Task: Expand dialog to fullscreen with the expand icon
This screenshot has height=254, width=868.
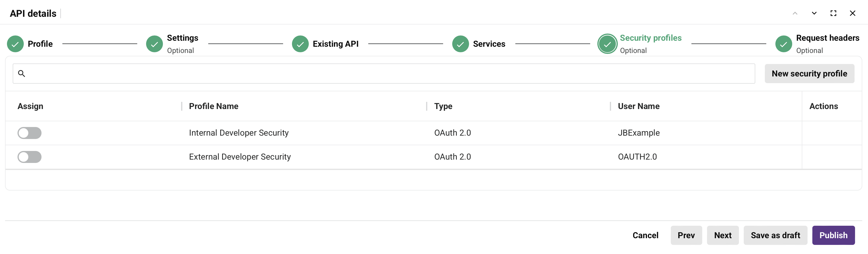Action: (834, 13)
